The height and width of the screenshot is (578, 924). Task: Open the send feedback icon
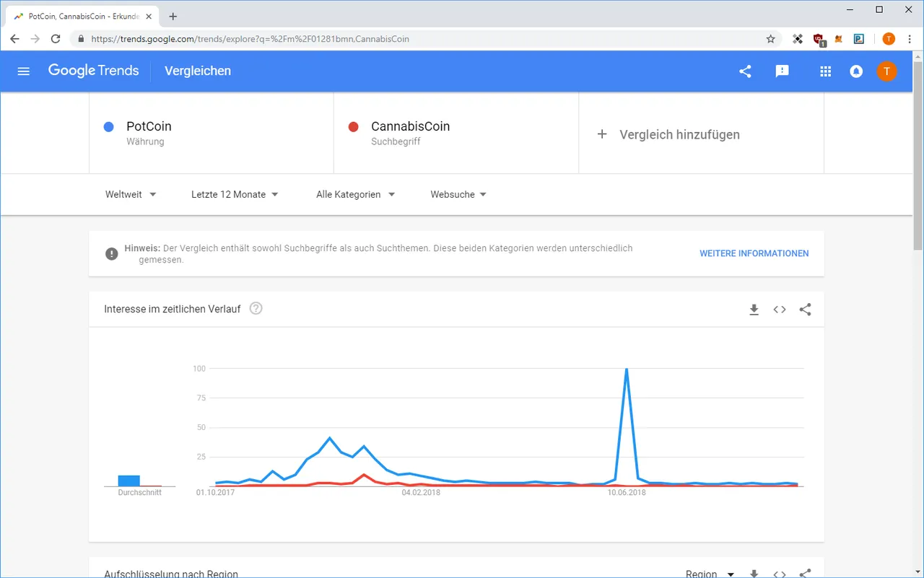(782, 71)
